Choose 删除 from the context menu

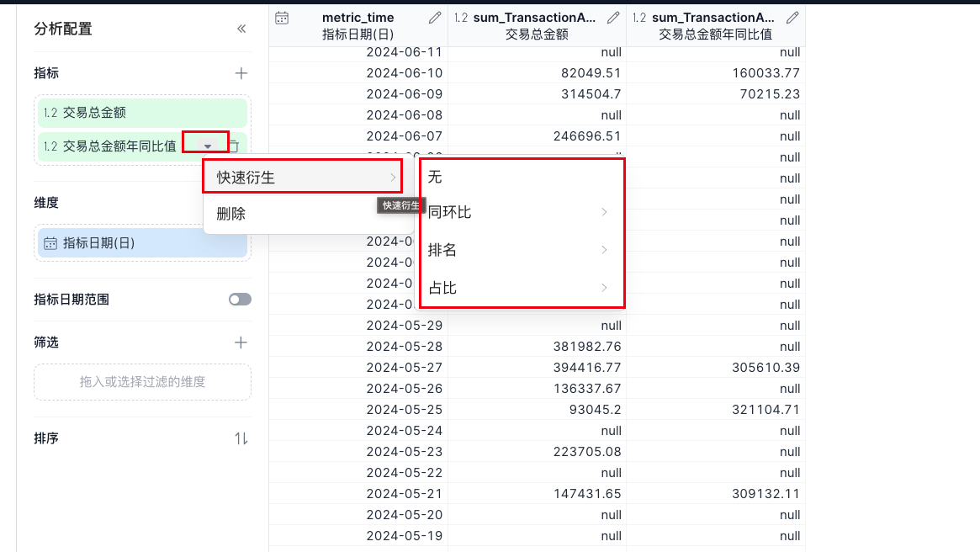click(x=231, y=214)
